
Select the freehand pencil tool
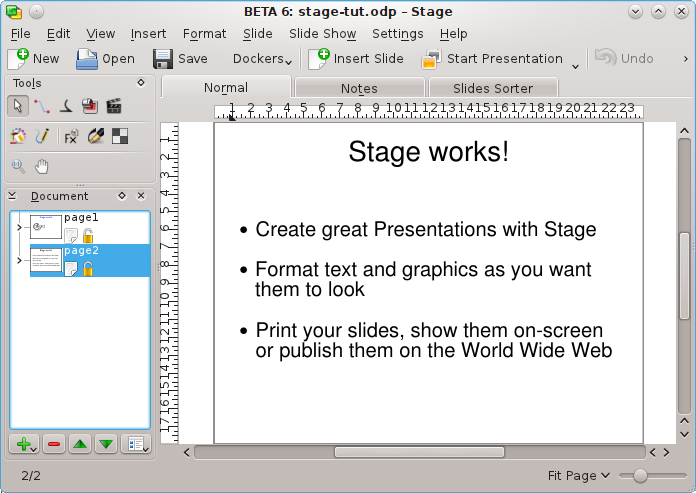pos(42,136)
